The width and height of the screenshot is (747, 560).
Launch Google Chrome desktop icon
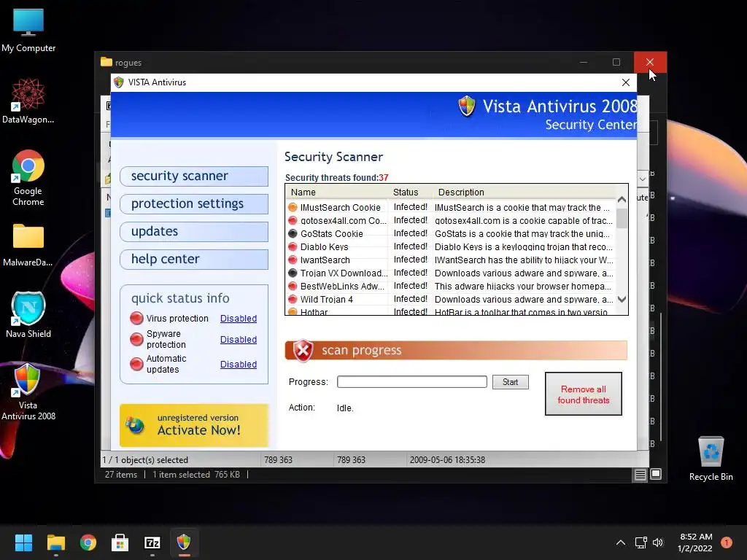pos(28,177)
